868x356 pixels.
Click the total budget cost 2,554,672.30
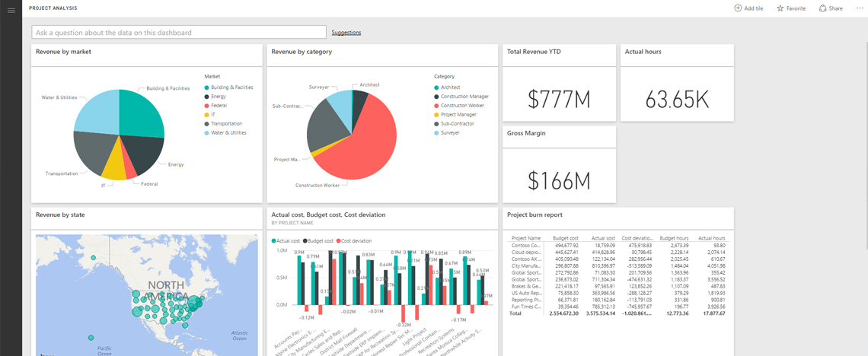pyautogui.click(x=563, y=313)
